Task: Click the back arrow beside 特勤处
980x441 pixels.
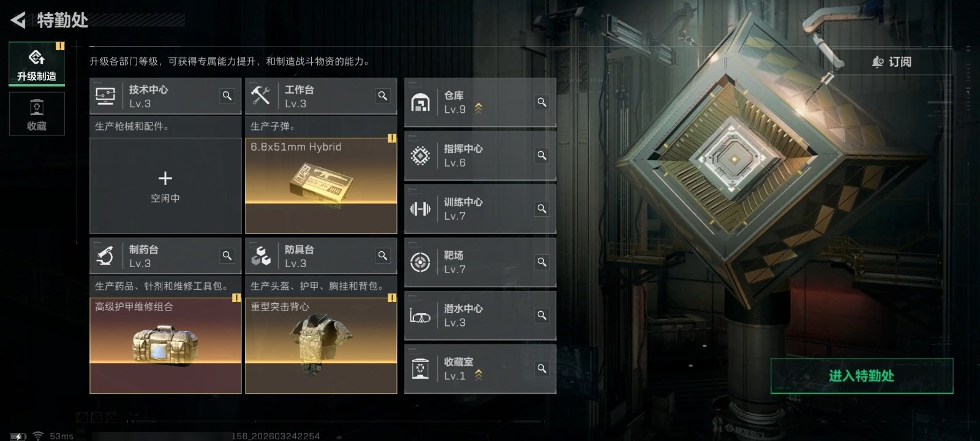Action: (x=18, y=20)
